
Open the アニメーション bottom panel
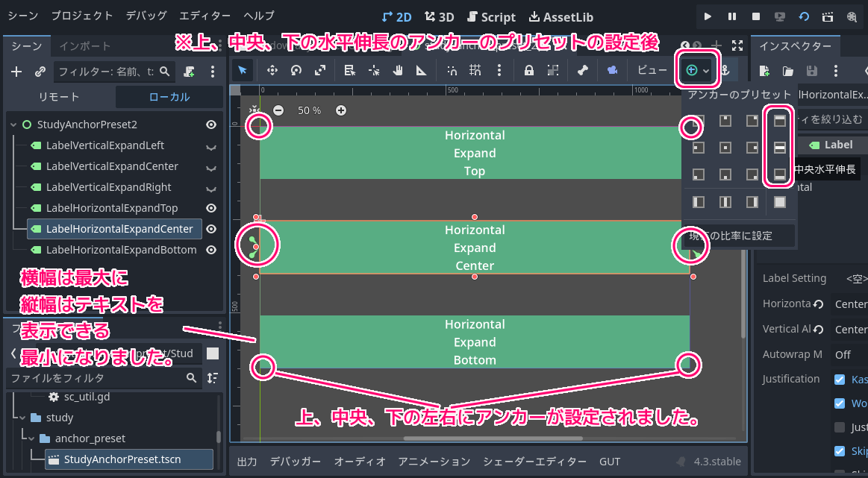coord(434,462)
